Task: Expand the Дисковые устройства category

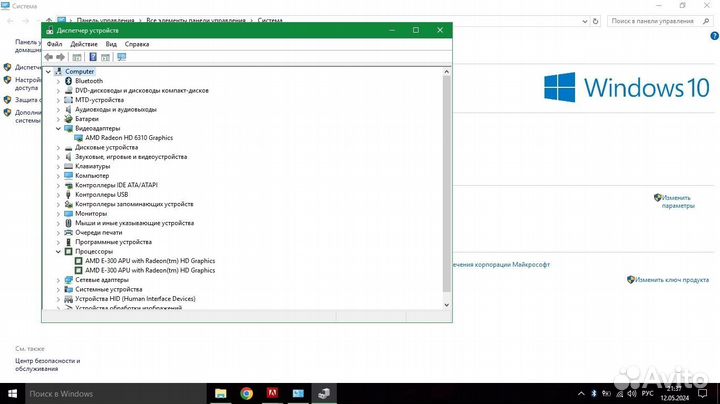Action: coord(58,147)
